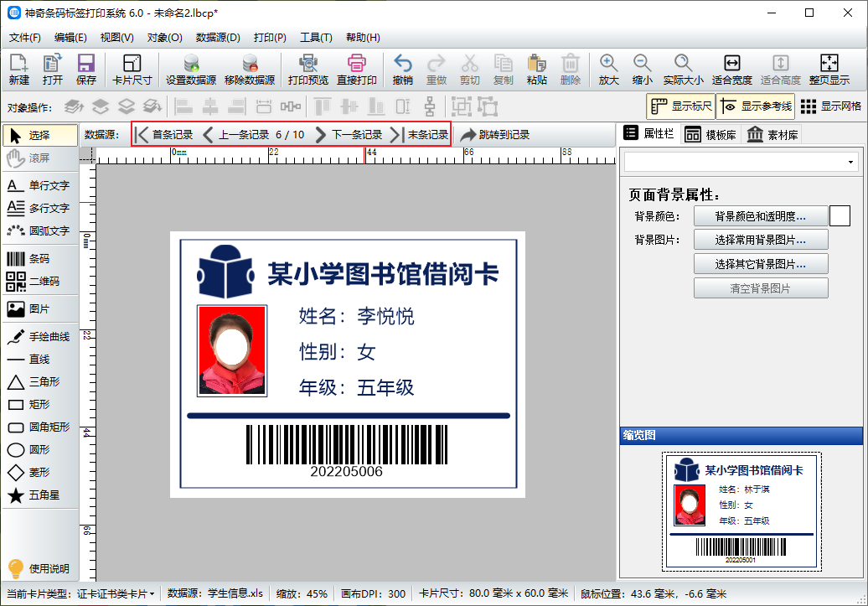Select the student photo on the card
Screen dimensions: 868x606
point(232,350)
